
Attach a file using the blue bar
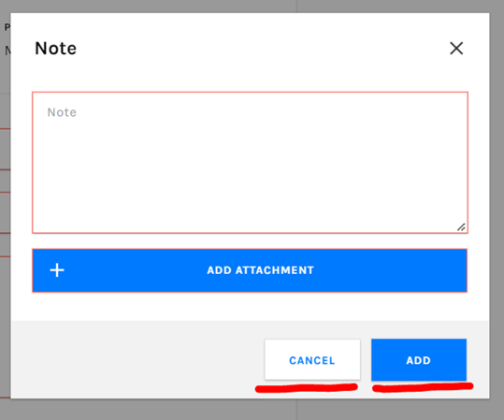pos(250,270)
